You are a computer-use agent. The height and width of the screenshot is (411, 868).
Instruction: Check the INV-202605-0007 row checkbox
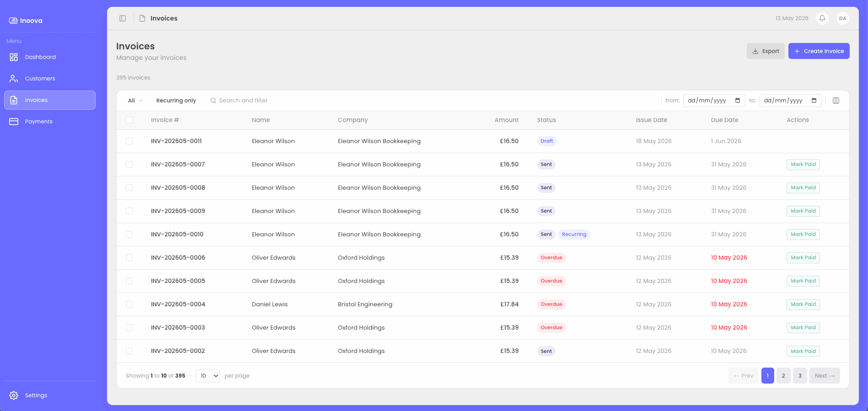(x=129, y=165)
